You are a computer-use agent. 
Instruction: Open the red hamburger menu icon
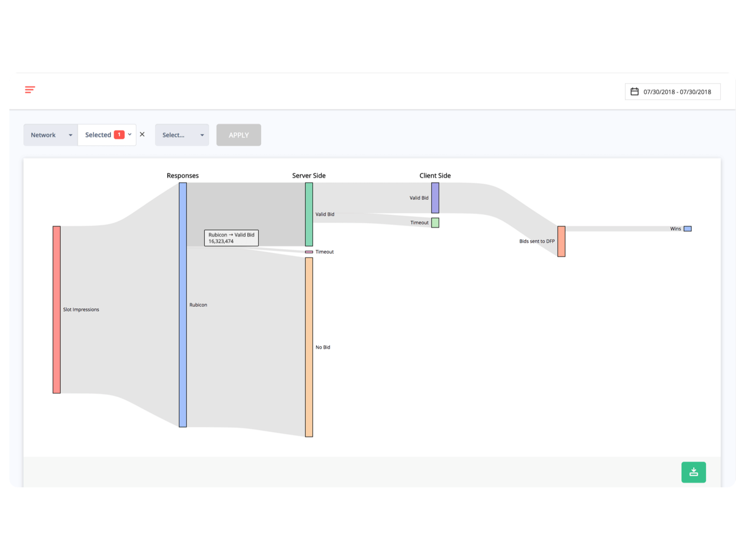[30, 89]
